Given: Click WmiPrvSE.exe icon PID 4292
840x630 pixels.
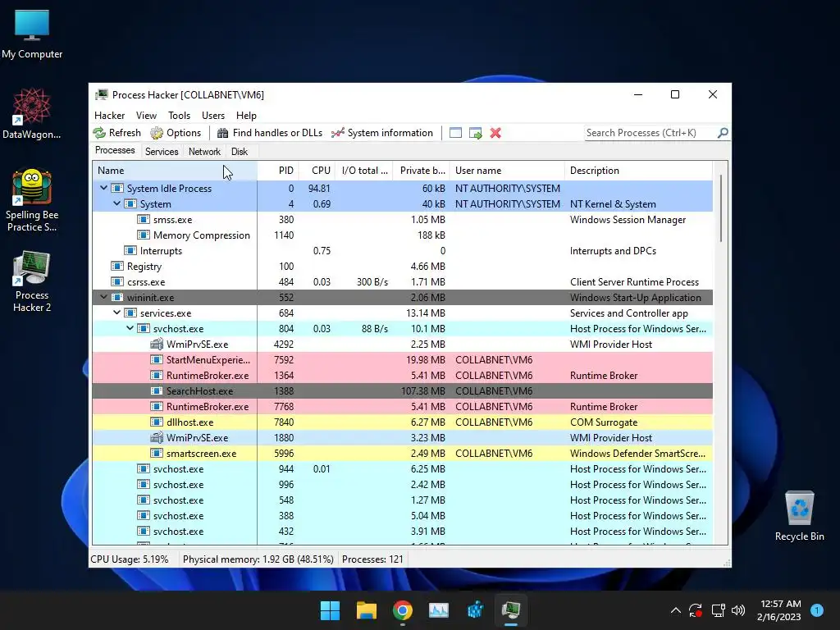Looking at the screenshot, I should coord(157,344).
